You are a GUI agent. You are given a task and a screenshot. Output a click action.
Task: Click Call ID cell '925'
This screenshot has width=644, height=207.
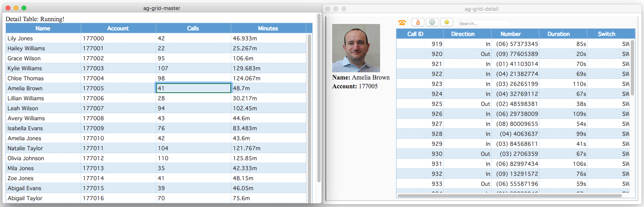pyautogui.click(x=420, y=104)
